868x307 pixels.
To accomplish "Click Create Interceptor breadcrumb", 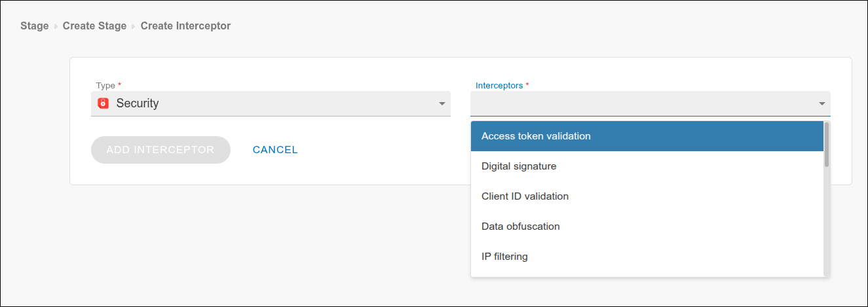I will [x=185, y=26].
